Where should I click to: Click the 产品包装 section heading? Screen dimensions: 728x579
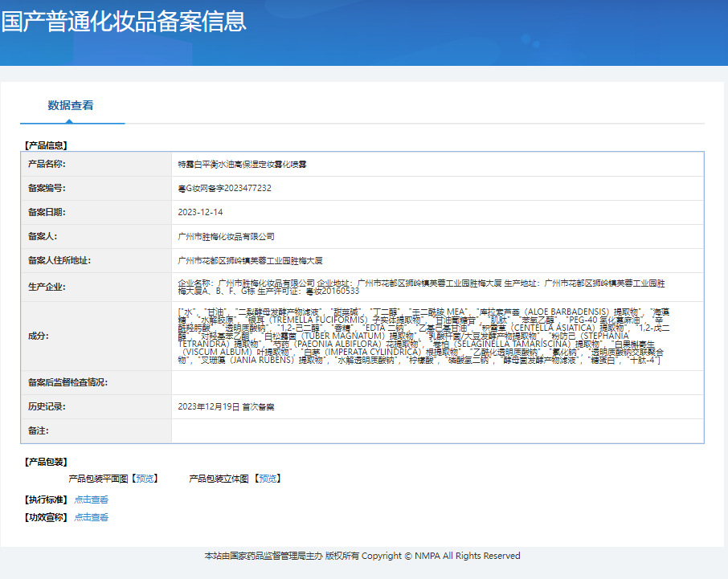[x=46, y=462]
